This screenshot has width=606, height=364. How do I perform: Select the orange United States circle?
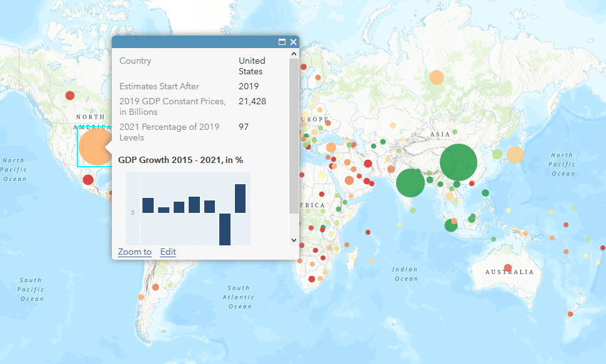point(95,147)
